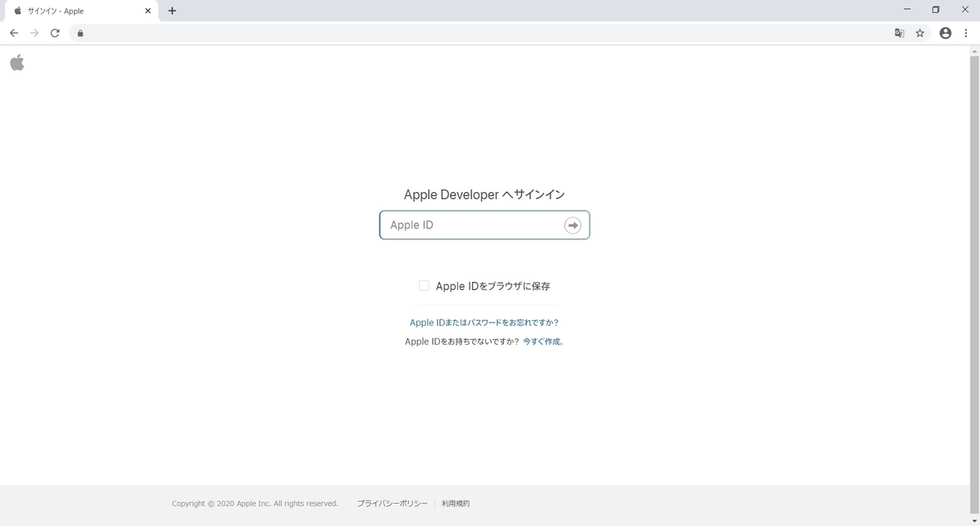The image size is (980, 526).
Task: Restore down the Chrome window
Action: [x=936, y=10]
